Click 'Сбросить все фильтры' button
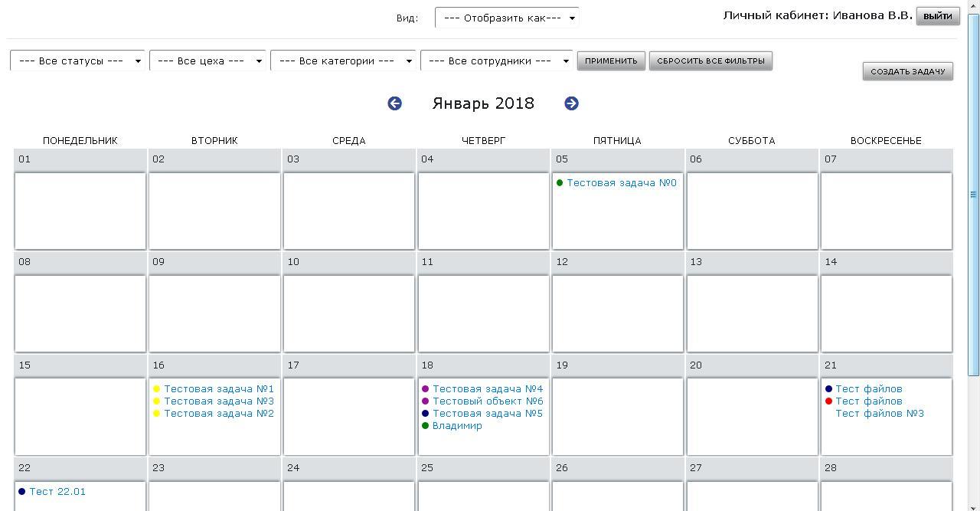 710,61
